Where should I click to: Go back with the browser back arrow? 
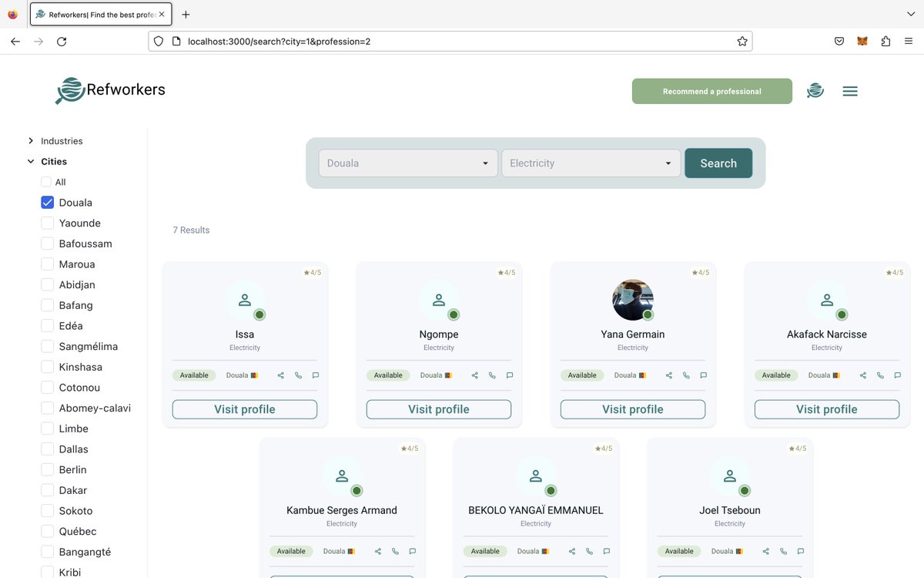pos(15,42)
